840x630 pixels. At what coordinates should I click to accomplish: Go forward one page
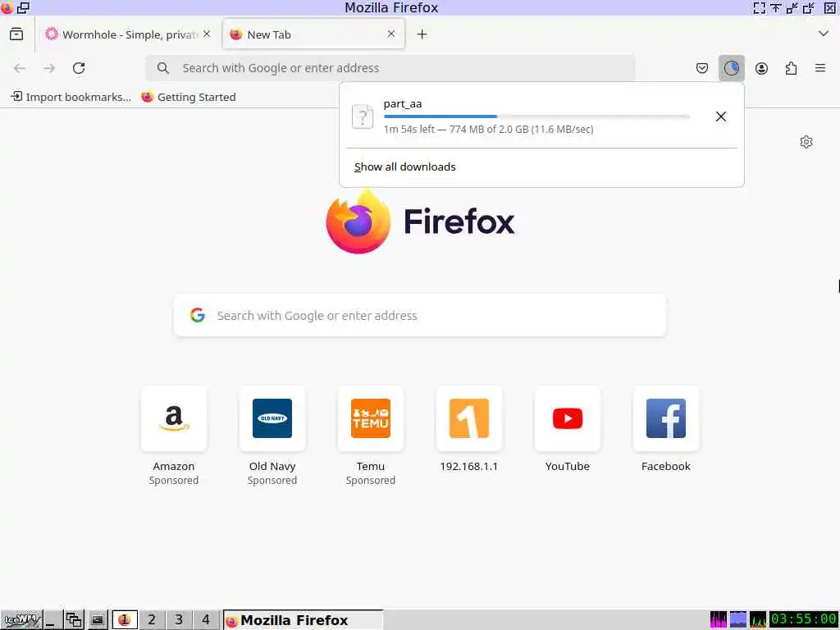pyautogui.click(x=49, y=68)
